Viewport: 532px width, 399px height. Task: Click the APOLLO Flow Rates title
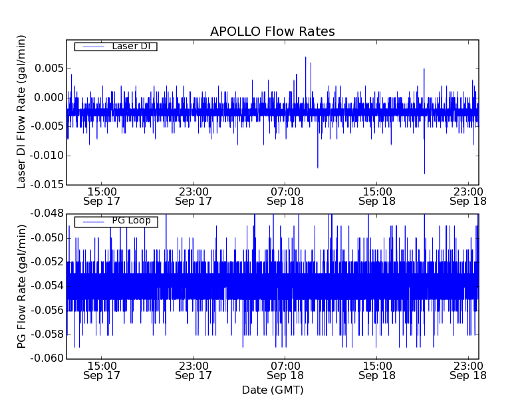(x=273, y=31)
